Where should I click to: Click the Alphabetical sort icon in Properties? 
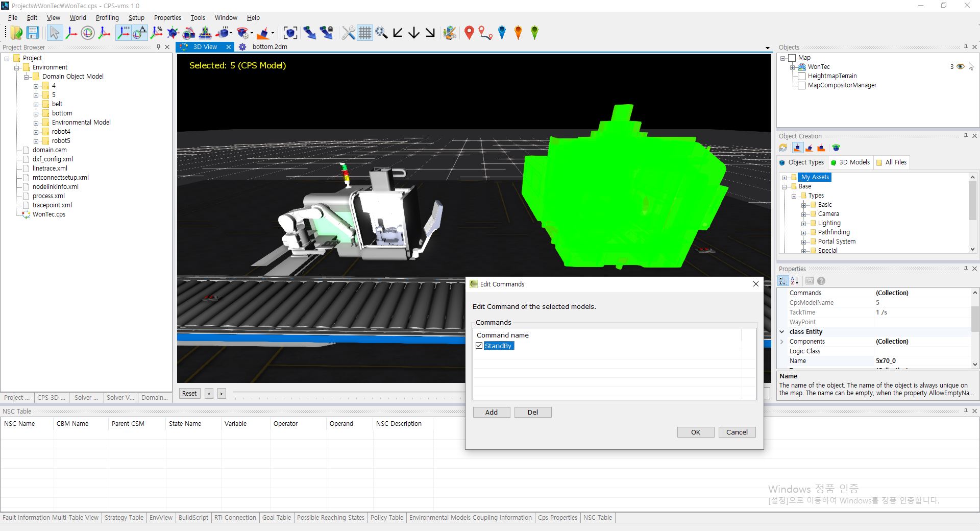pyautogui.click(x=795, y=281)
